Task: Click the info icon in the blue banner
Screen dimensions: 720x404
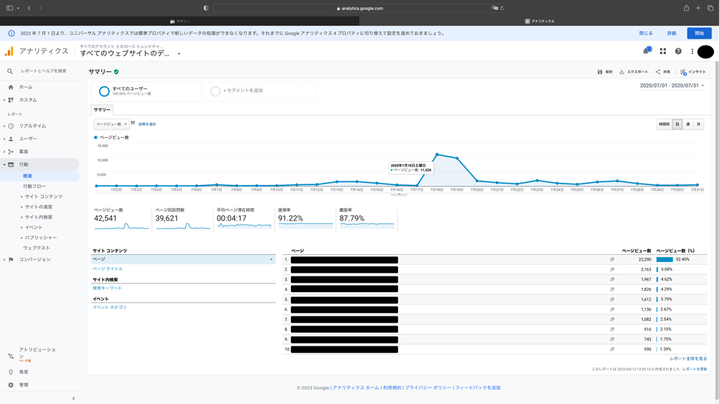Action: [11, 34]
